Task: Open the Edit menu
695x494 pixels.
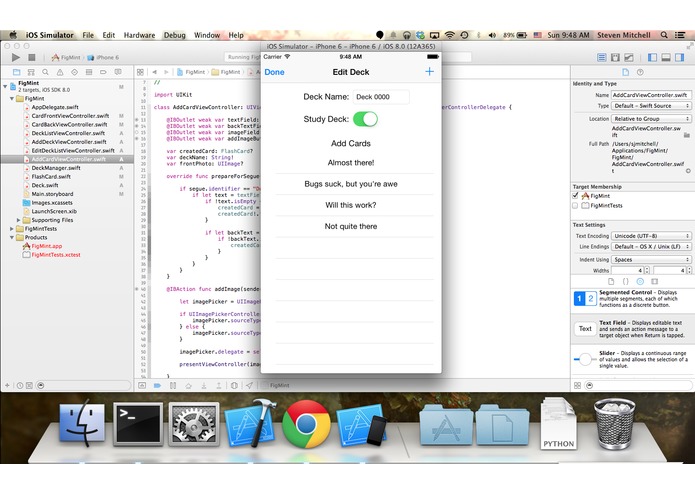Action: coord(109,35)
